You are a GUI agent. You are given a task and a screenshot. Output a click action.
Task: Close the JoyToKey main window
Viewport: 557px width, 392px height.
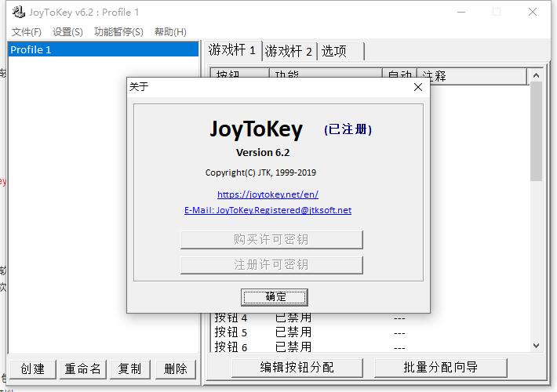click(533, 12)
